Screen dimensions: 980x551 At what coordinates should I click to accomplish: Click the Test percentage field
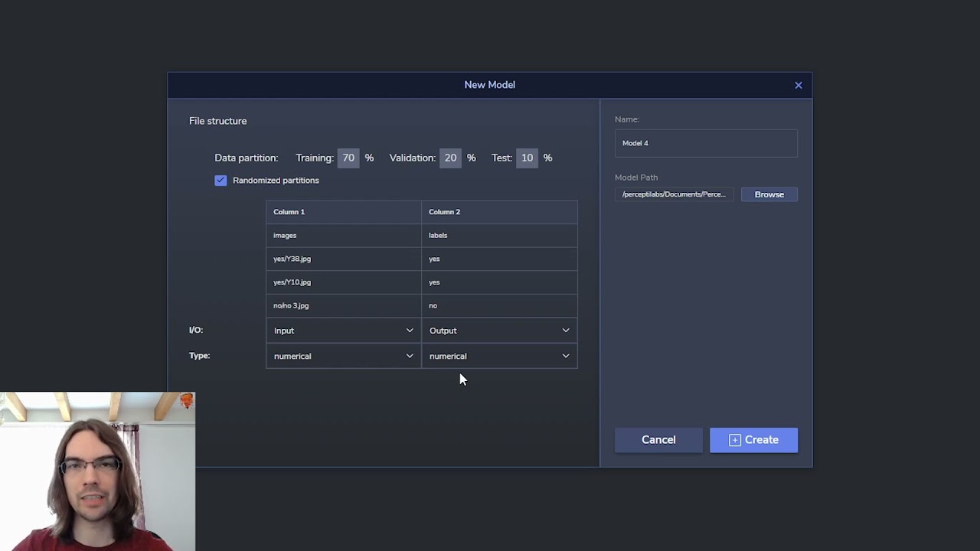pos(527,158)
